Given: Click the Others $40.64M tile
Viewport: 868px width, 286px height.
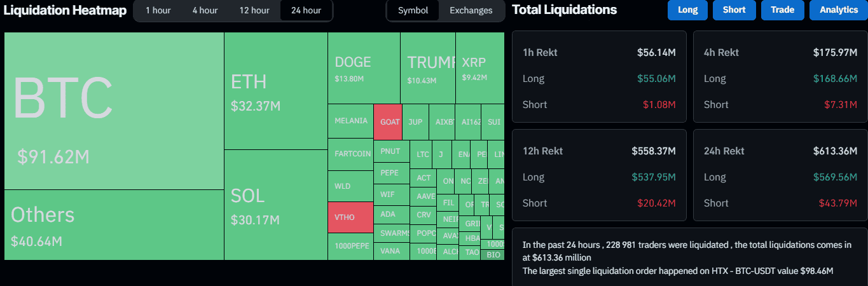Looking at the screenshot, I should [x=114, y=225].
